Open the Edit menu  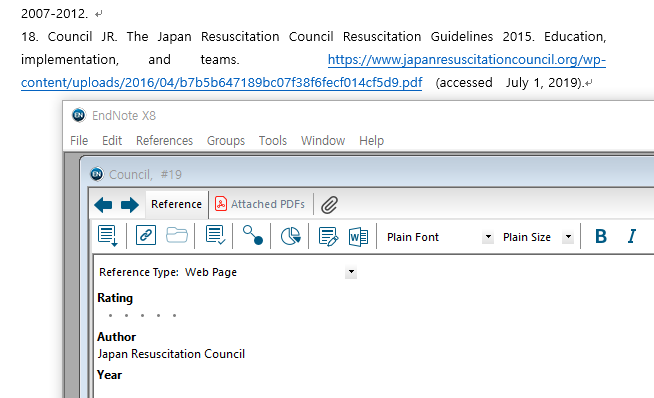click(112, 141)
